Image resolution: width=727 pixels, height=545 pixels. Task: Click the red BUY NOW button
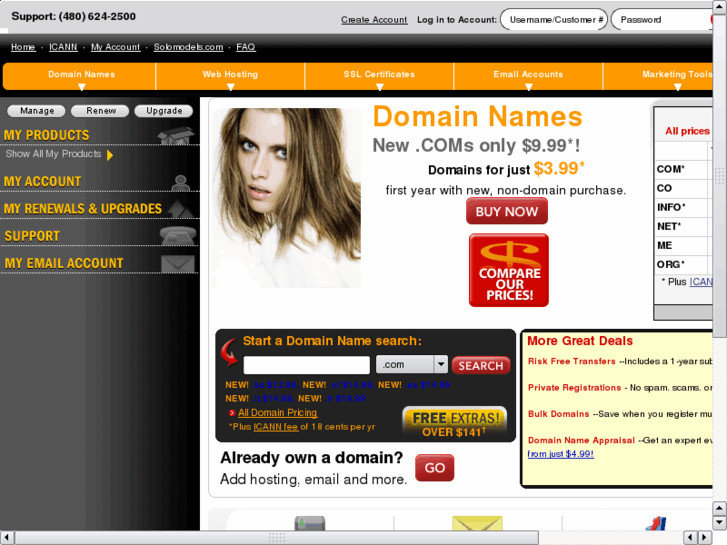click(507, 211)
